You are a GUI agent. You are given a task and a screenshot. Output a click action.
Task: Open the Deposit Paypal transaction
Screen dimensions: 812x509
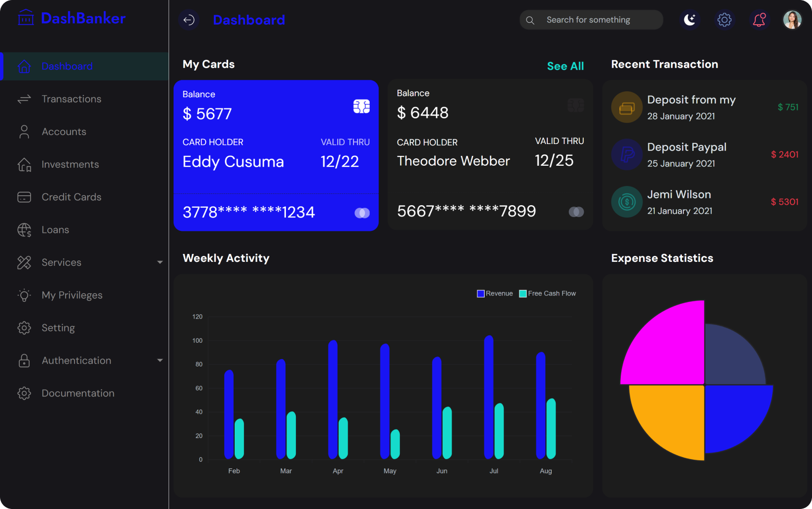(x=686, y=154)
